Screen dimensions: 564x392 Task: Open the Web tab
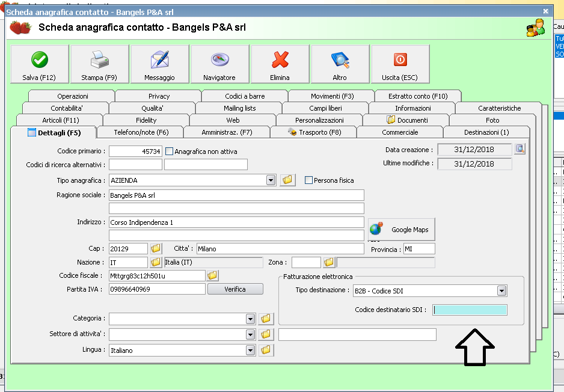tap(233, 120)
